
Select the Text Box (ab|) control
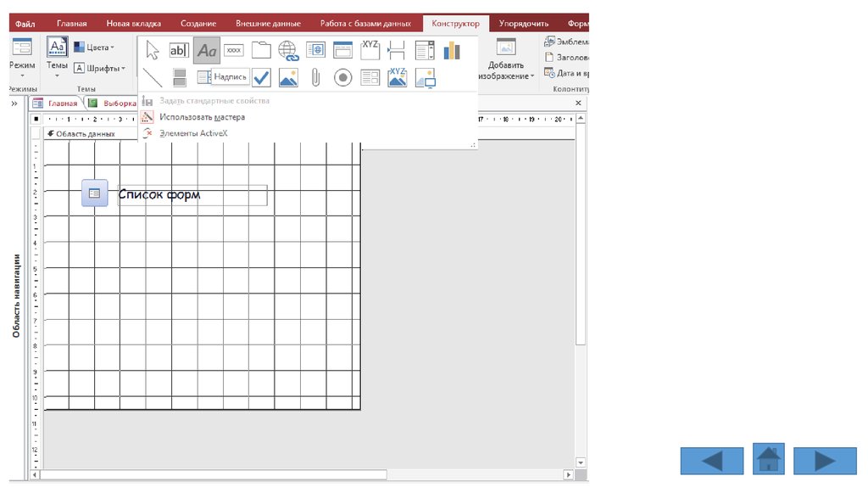180,51
